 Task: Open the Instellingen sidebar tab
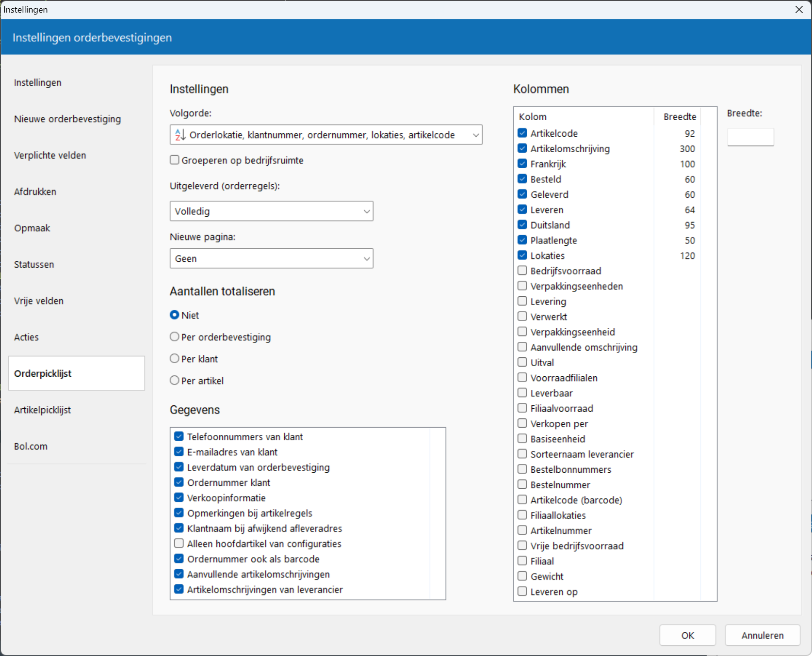pyautogui.click(x=77, y=82)
